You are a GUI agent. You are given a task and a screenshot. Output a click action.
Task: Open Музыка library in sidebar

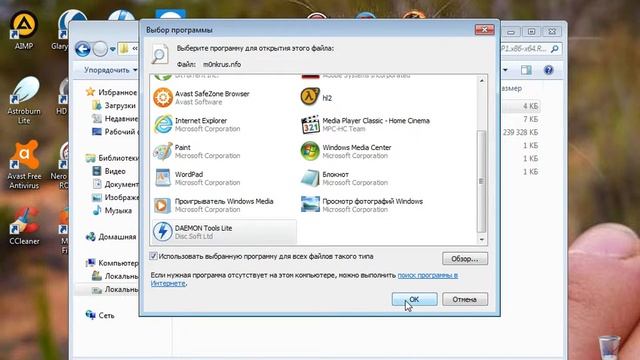pos(112,211)
